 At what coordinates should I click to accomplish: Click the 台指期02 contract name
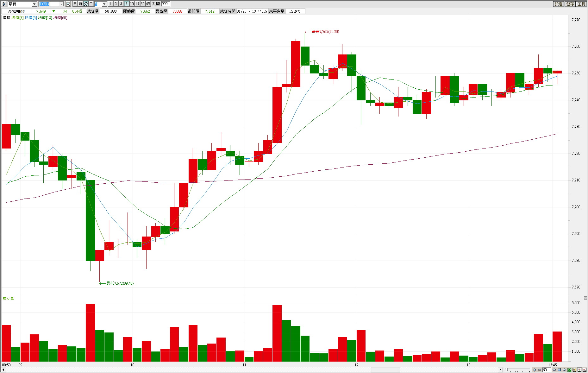[16, 11]
